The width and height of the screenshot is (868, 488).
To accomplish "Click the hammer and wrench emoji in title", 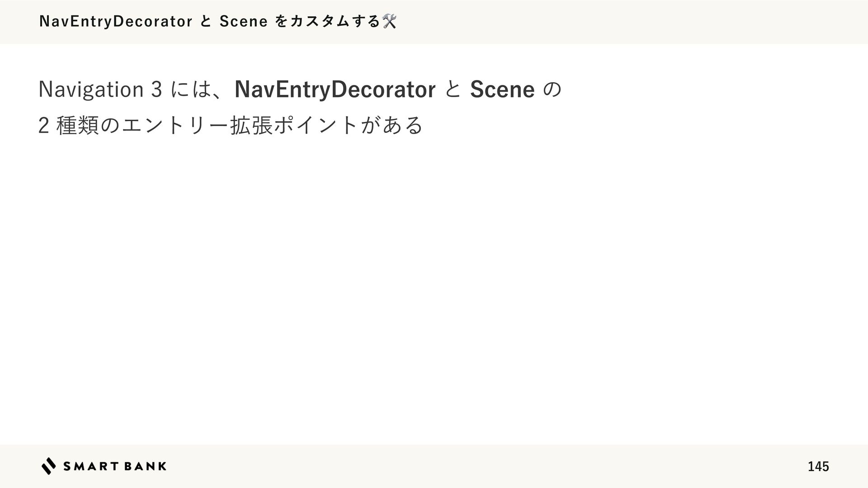I will [389, 21].
